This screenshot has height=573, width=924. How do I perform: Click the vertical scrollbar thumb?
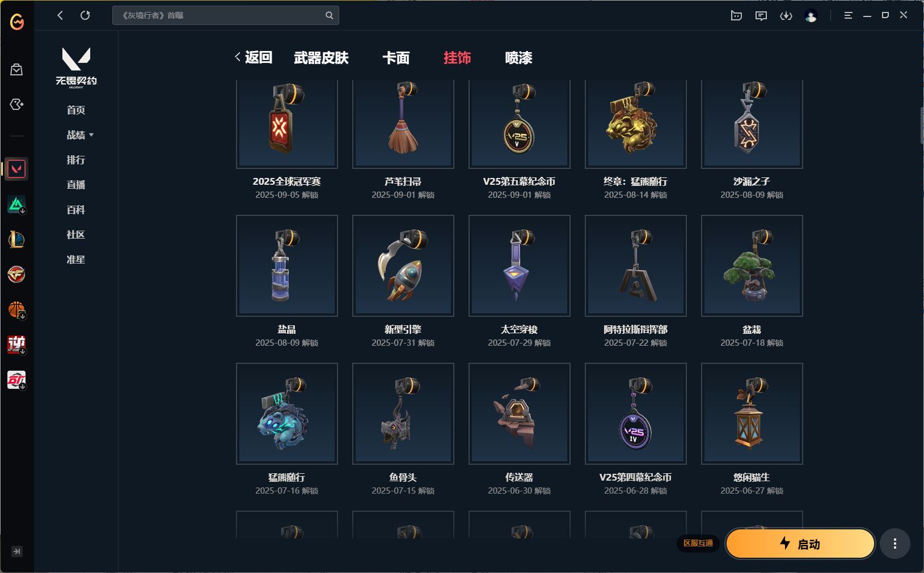tap(921, 125)
